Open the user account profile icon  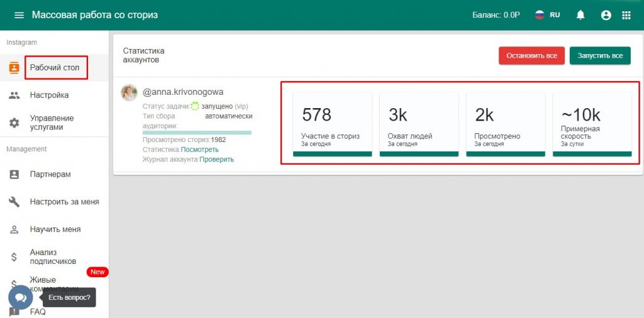(606, 15)
